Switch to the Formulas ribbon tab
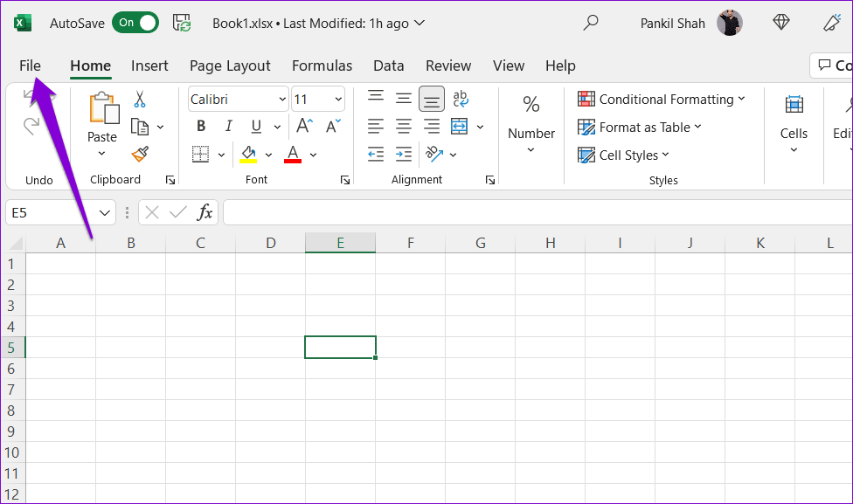This screenshot has height=504, width=853. pyautogui.click(x=322, y=66)
